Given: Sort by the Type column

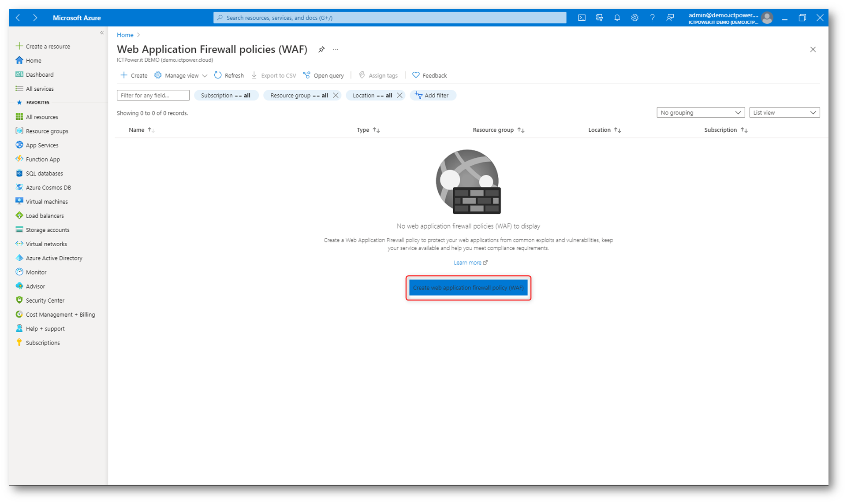Looking at the screenshot, I should (368, 130).
